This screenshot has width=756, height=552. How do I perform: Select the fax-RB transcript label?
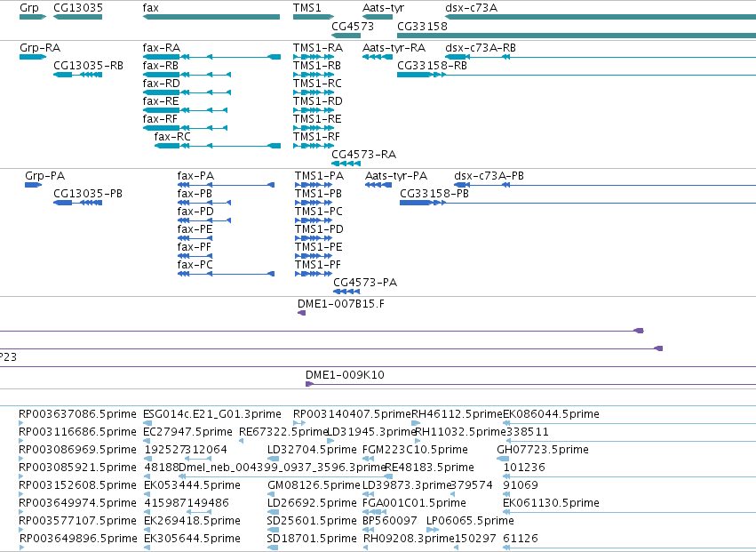pyautogui.click(x=161, y=65)
